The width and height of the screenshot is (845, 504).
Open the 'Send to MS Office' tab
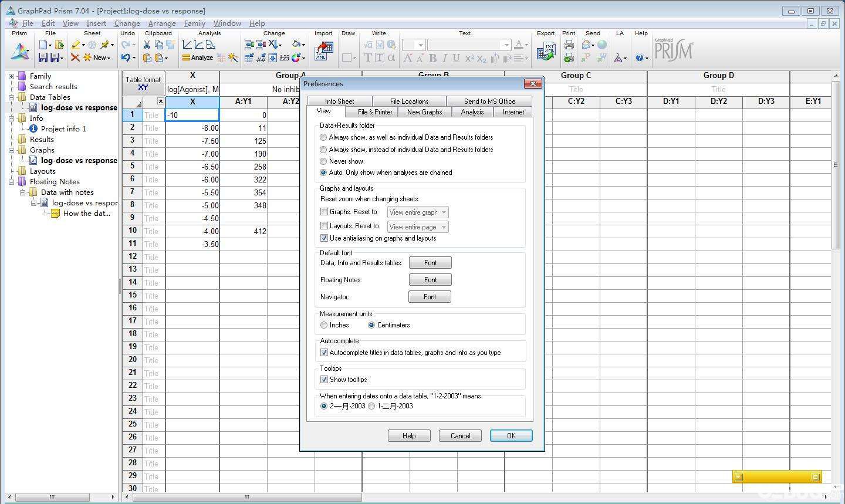[489, 101]
